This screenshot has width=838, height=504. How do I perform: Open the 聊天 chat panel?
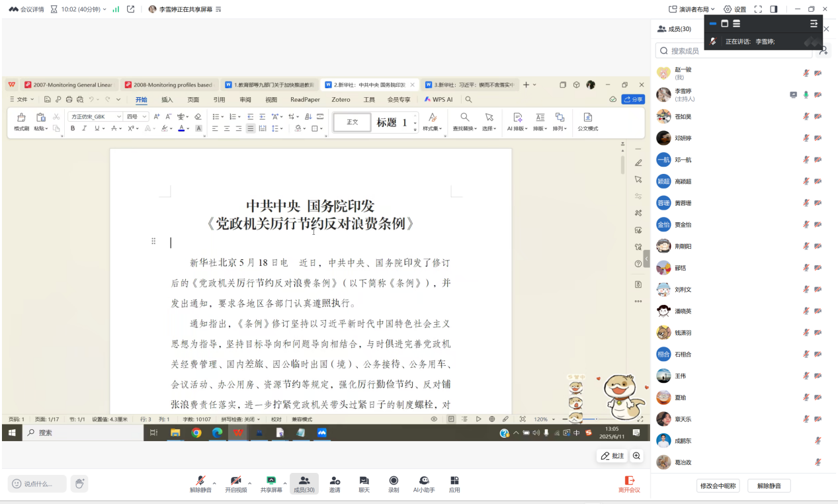point(364,483)
